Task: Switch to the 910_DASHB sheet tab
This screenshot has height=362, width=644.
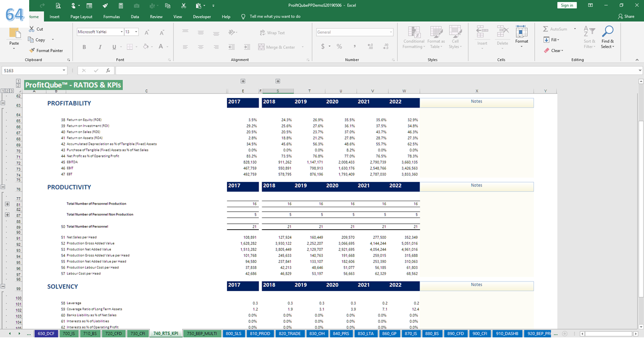Action: point(507,333)
